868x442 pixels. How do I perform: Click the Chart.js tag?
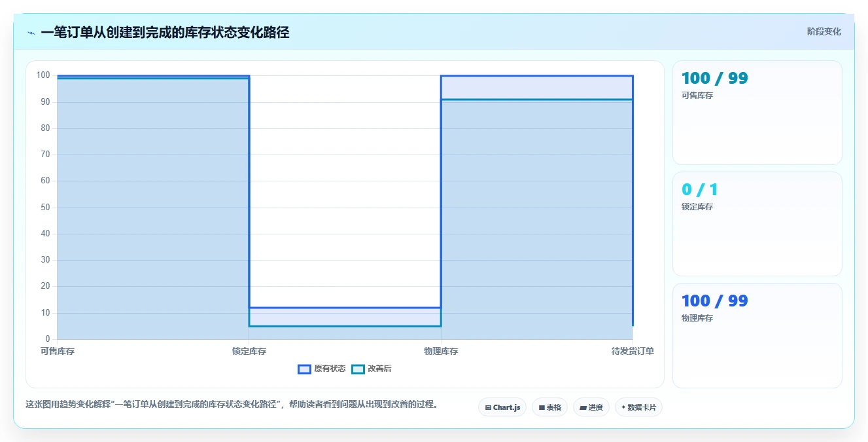(502, 407)
